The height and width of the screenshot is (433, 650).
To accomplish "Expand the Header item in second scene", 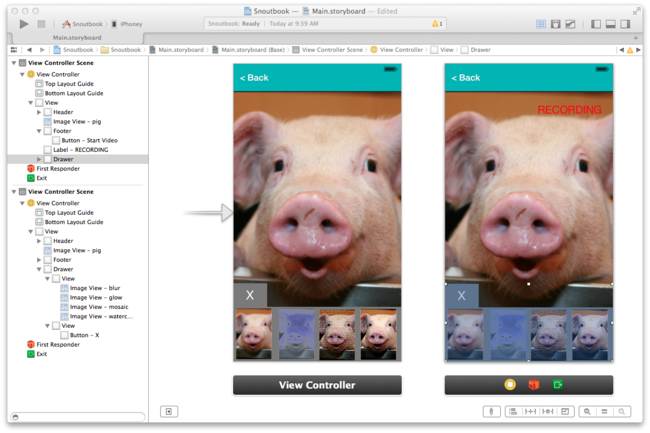I will [39, 241].
